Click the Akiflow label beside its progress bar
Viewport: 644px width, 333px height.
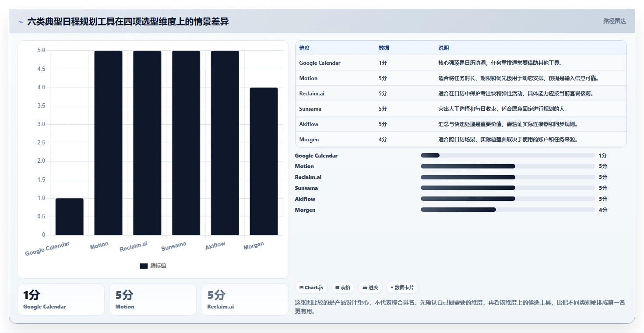[x=305, y=199]
